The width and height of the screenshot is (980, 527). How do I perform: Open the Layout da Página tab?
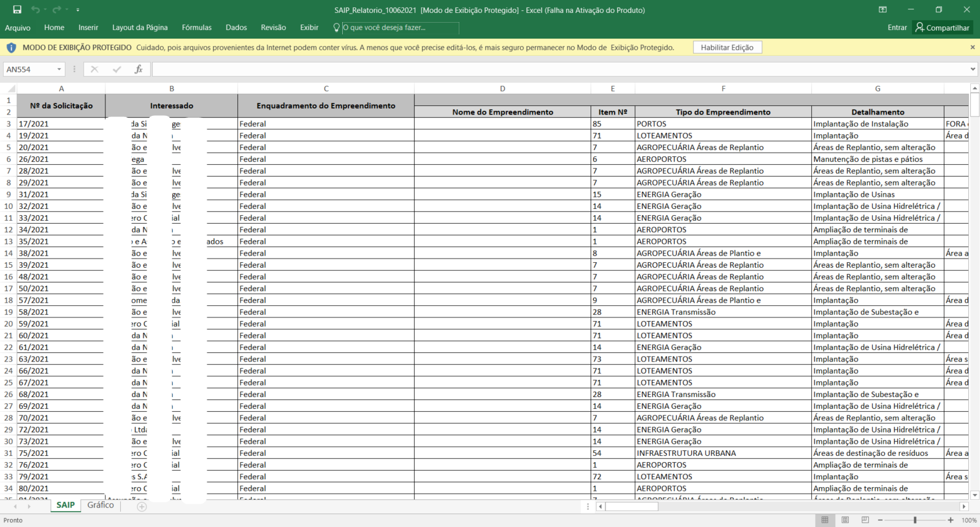pos(140,28)
